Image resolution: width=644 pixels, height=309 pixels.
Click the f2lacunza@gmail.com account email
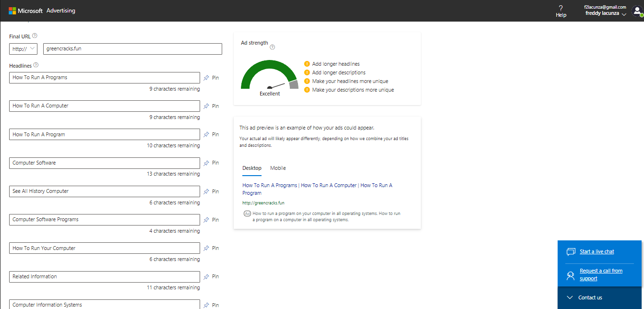click(x=605, y=7)
